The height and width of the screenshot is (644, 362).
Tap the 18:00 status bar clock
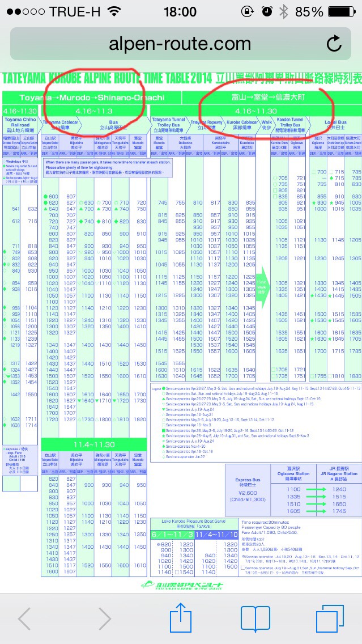(180, 12)
